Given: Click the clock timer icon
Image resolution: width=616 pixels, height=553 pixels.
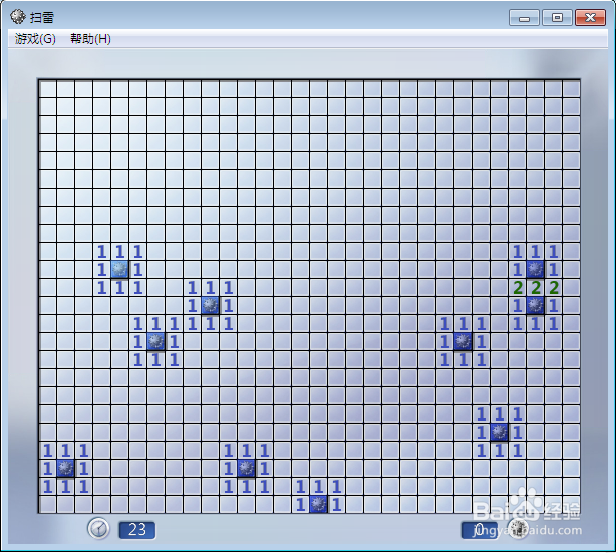Looking at the screenshot, I should tap(98, 528).
